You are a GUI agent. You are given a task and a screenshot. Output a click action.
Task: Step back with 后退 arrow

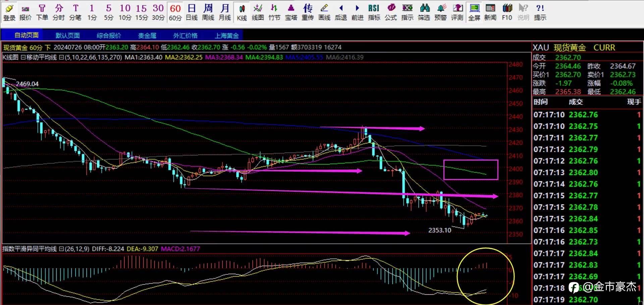pyautogui.click(x=341, y=12)
